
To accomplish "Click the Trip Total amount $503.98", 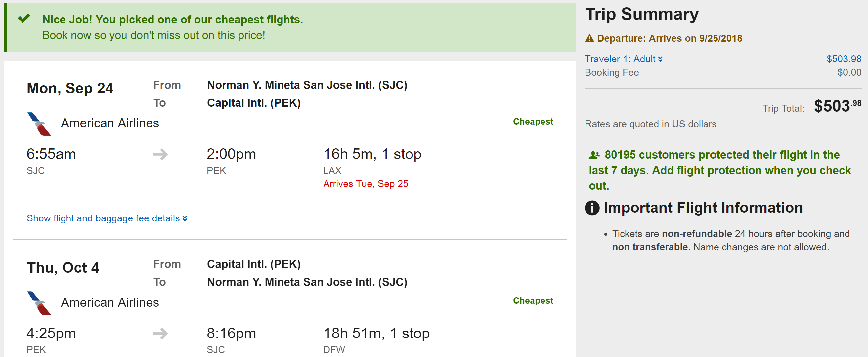I will click(x=837, y=106).
